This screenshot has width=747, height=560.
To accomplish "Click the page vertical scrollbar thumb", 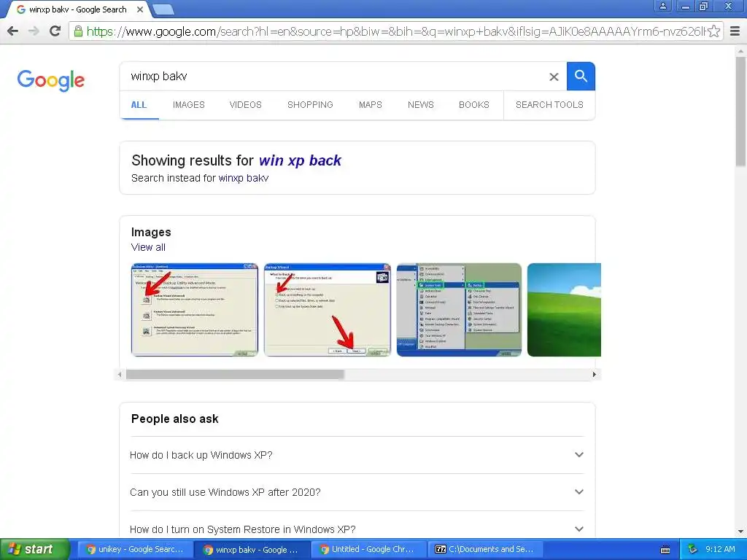I will [x=741, y=112].
